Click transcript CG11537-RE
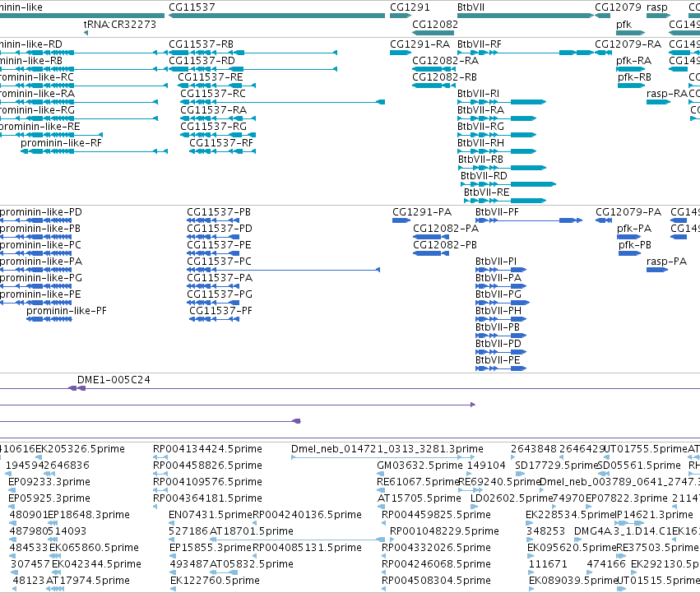Image resolution: width=700 pixels, height=593 pixels. (211, 77)
